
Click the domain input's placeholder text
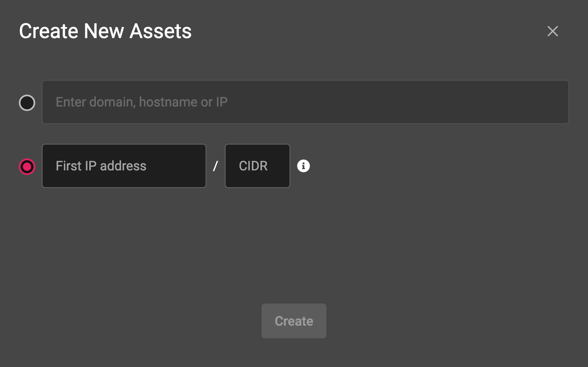coord(141,102)
